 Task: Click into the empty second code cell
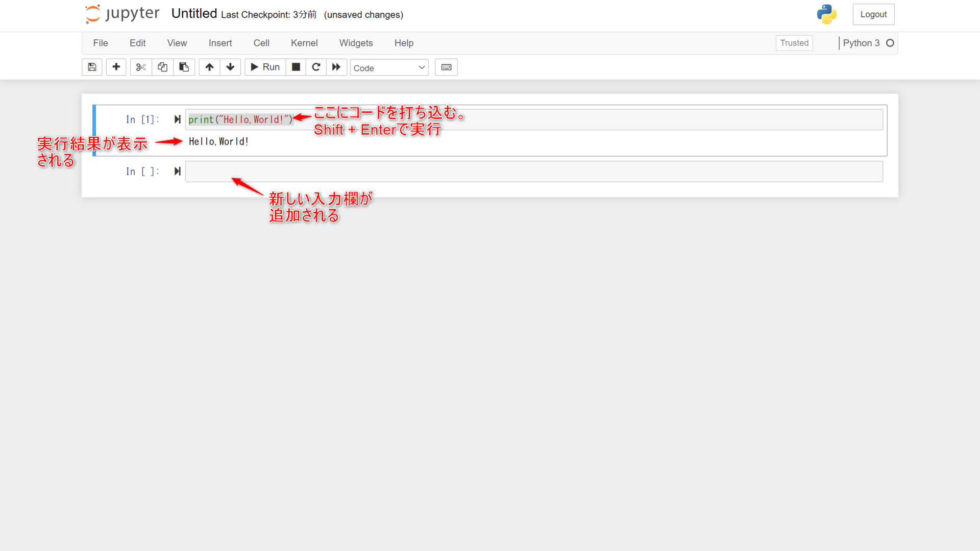click(534, 171)
